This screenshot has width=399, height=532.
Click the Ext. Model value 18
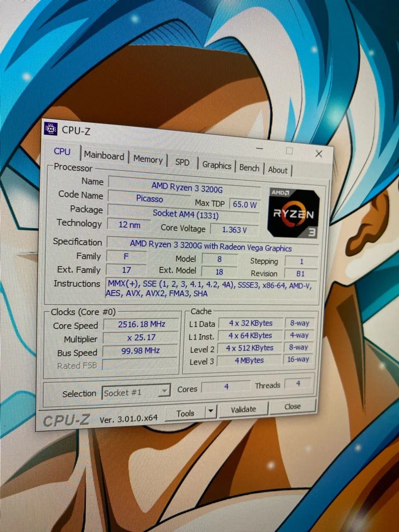point(219,272)
